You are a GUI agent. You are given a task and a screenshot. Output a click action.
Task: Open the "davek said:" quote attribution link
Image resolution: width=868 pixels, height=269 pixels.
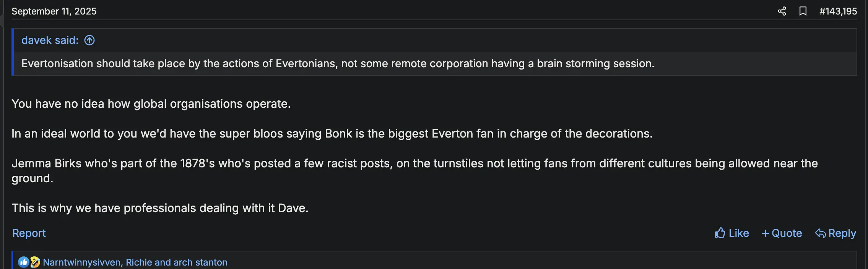point(50,40)
